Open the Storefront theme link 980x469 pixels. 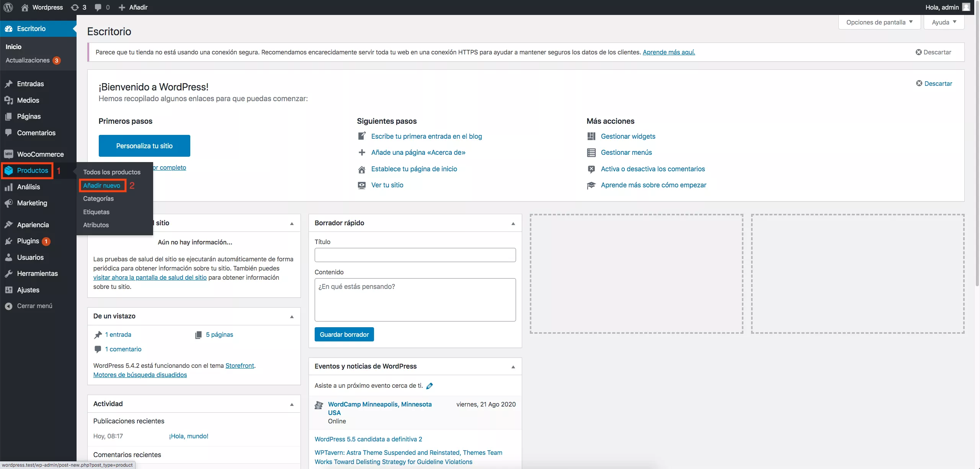pyautogui.click(x=240, y=366)
